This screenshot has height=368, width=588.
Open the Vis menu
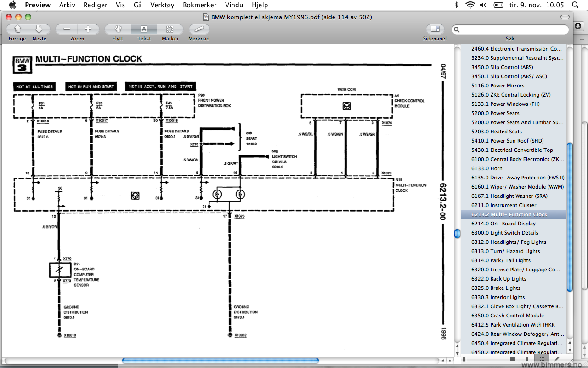tap(120, 5)
